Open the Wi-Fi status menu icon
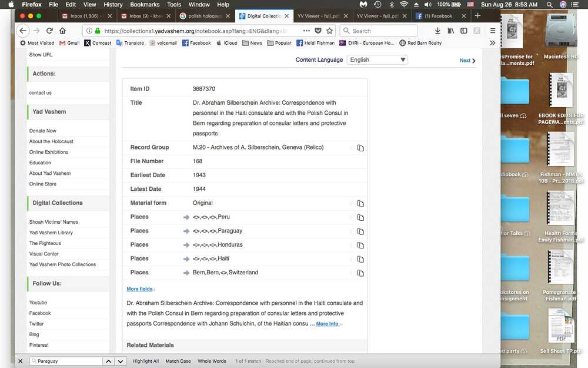The width and height of the screenshot is (588, 368). pos(403,5)
